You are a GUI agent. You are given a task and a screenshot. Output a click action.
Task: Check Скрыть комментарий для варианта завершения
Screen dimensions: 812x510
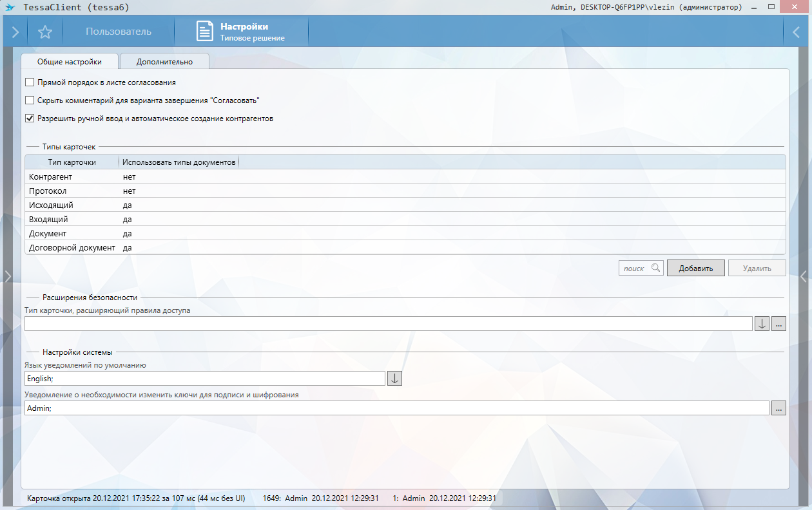[30, 100]
